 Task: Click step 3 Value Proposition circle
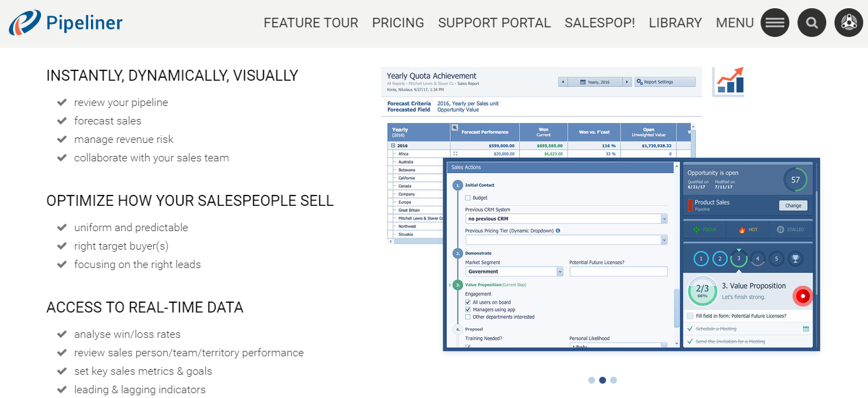coord(458,284)
